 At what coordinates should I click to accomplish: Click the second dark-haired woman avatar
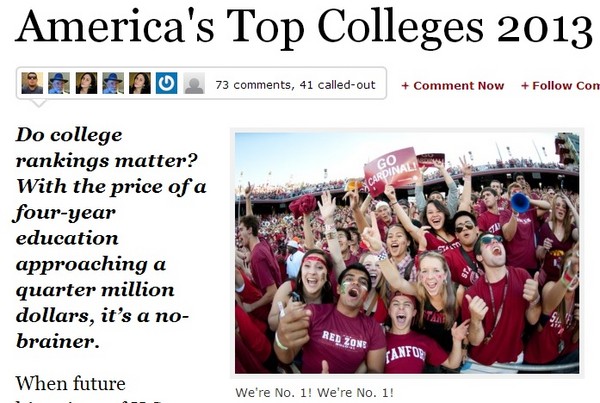click(140, 84)
